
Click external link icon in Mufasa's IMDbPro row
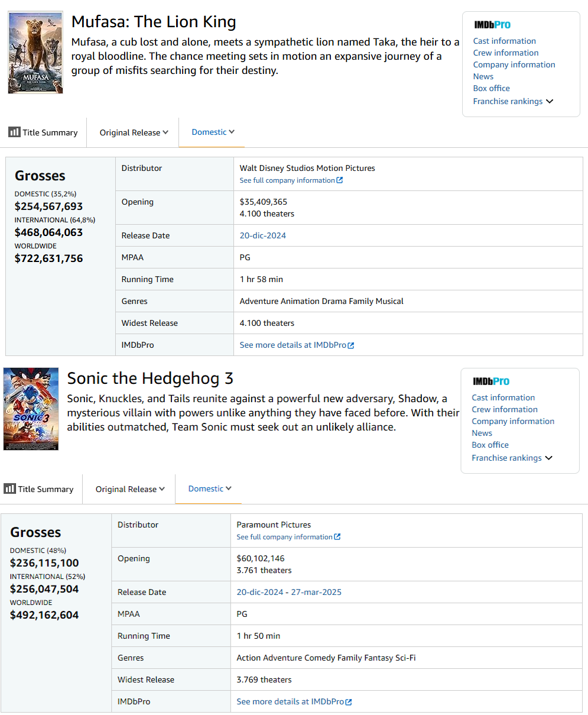pyautogui.click(x=351, y=345)
